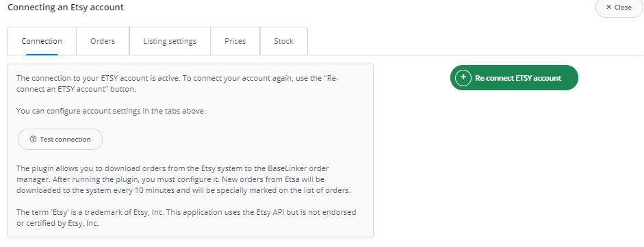
Task: Open the Listing settings tab
Action: 170,41
